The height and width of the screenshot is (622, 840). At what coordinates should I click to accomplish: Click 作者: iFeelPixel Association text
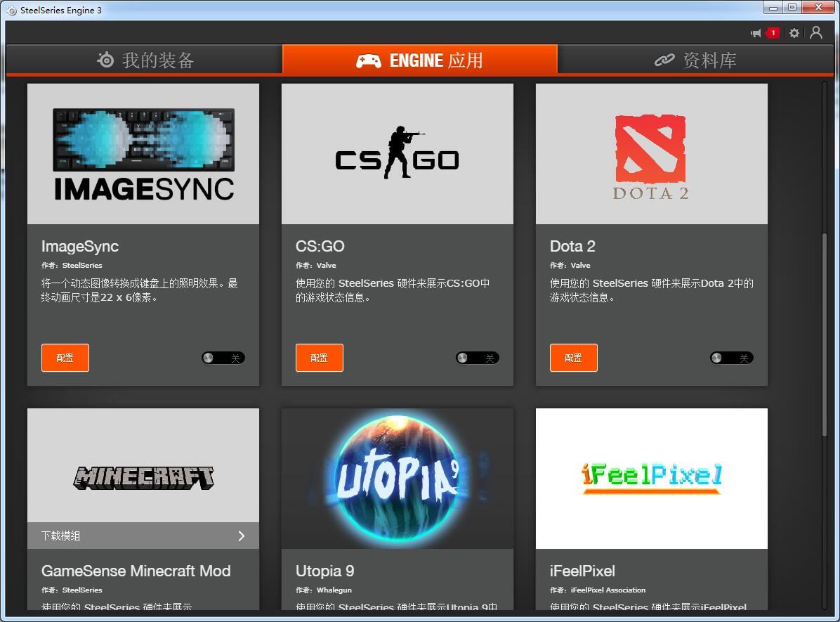click(x=597, y=590)
